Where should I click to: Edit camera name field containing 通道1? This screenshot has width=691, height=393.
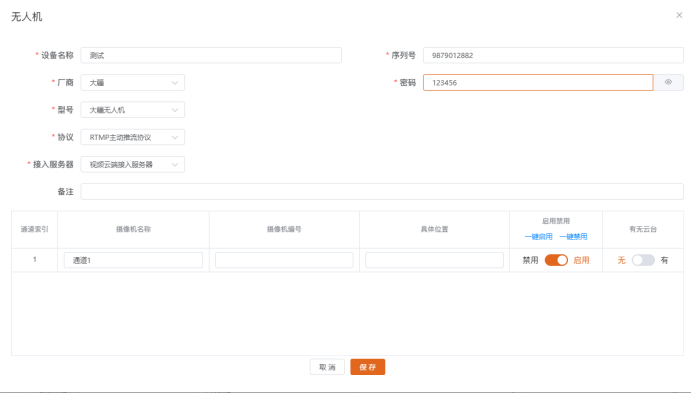point(133,260)
